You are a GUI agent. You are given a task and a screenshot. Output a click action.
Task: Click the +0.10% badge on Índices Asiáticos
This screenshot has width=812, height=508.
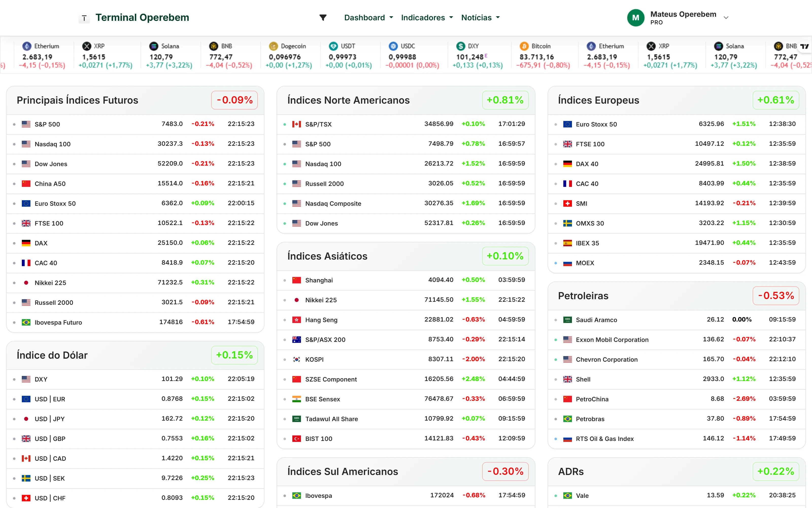(x=505, y=256)
